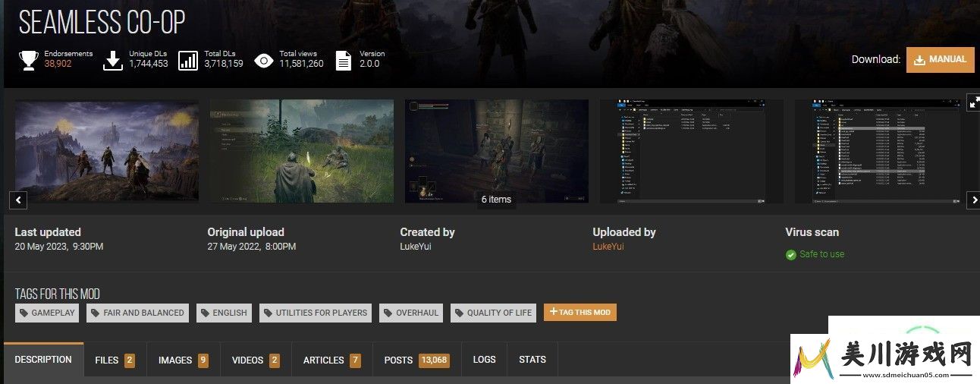Download the mod with the MANUAL button
This screenshot has width=980, height=384.
tap(940, 59)
